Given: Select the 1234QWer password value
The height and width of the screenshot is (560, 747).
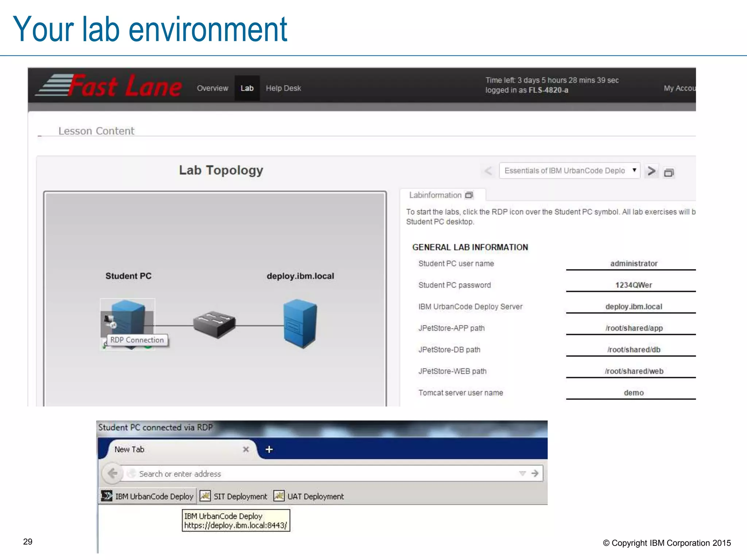Looking at the screenshot, I should click(634, 285).
